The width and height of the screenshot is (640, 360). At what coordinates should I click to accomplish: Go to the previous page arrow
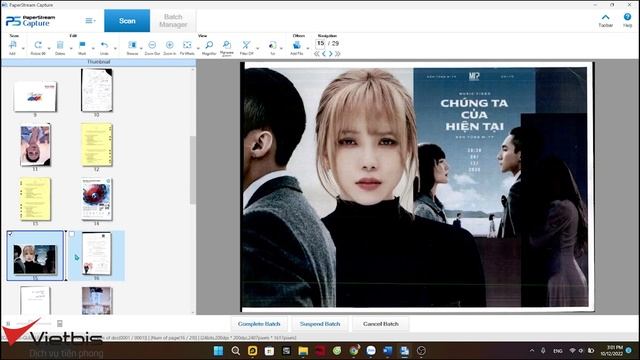click(324, 54)
